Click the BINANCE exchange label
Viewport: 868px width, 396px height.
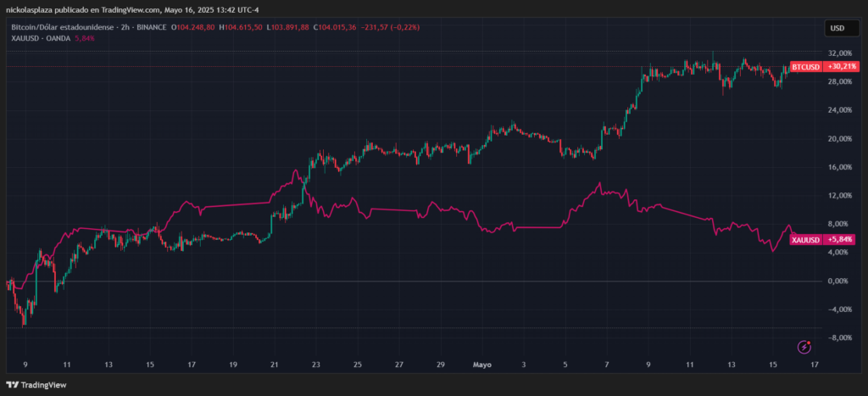tap(150, 27)
